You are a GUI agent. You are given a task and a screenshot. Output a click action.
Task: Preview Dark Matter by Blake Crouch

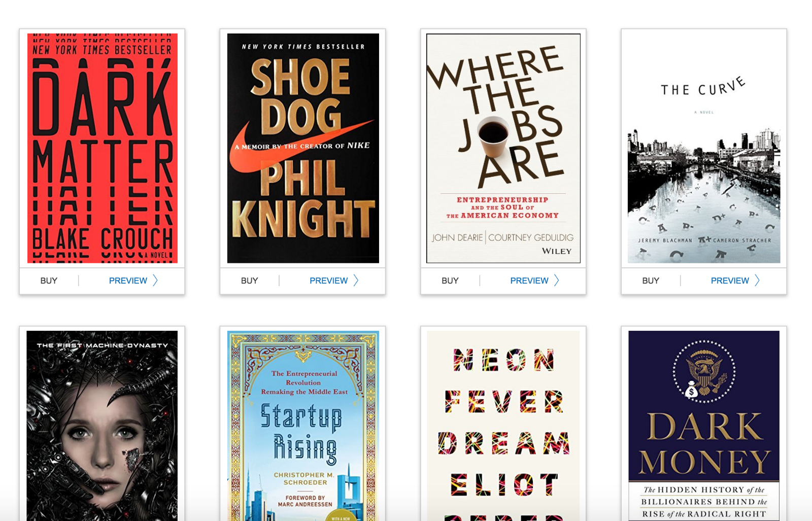coord(128,281)
